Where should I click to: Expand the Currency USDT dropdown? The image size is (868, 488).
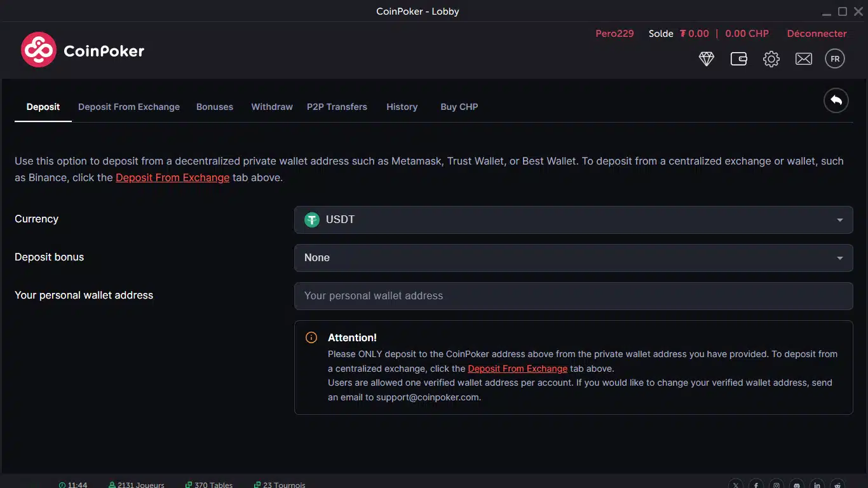click(573, 220)
